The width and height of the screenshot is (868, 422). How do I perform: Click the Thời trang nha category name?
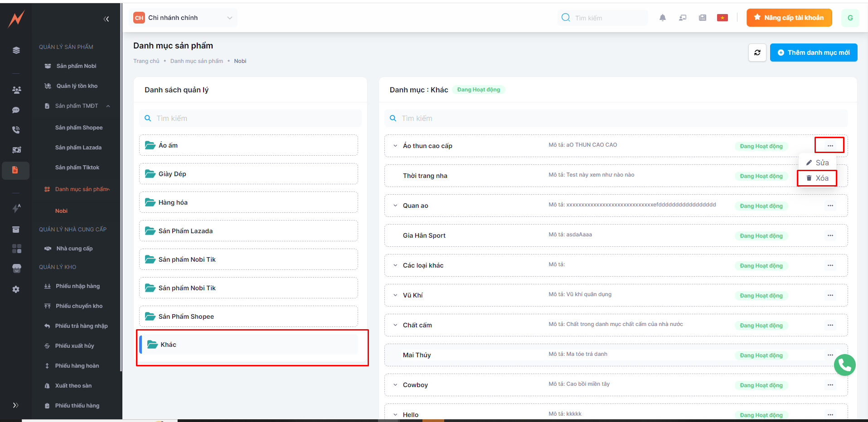coord(425,176)
